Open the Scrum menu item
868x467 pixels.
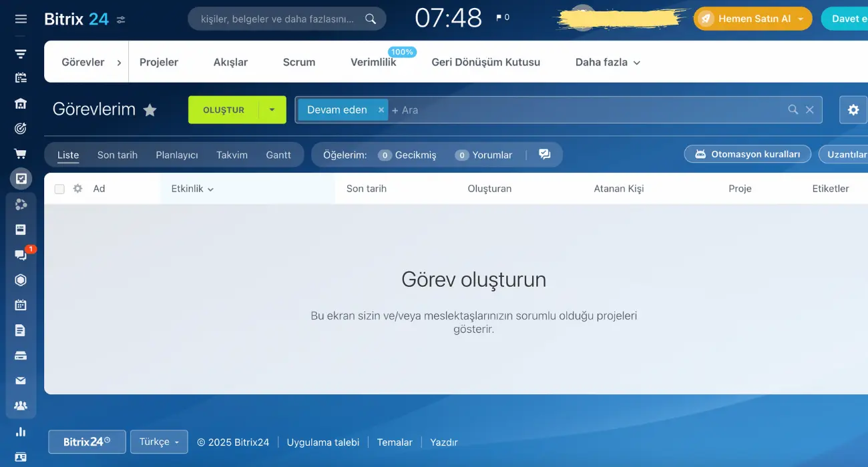point(298,61)
